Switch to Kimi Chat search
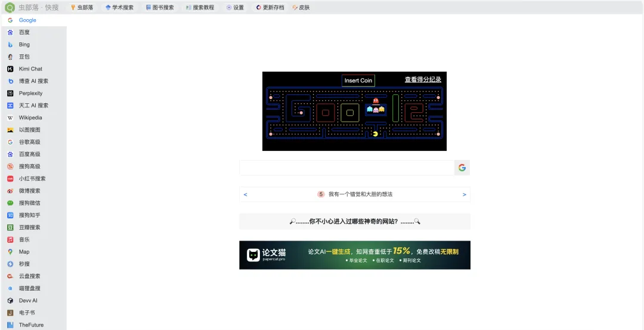This screenshot has width=644, height=330. (30, 69)
